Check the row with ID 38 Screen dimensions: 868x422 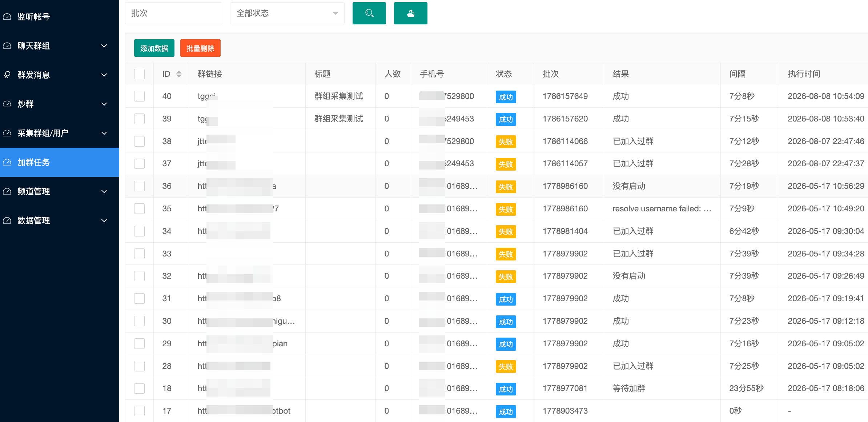pyautogui.click(x=139, y=142)
